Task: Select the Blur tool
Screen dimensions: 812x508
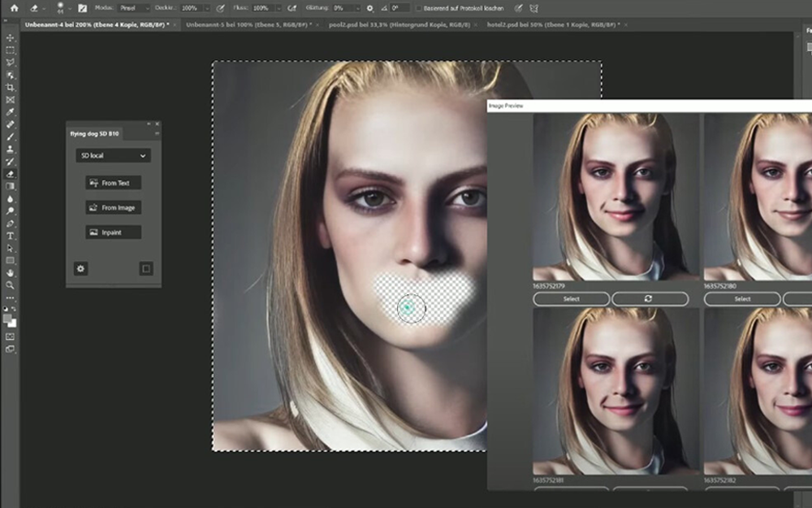Action: pyautogui.click(x=10, y=199)
